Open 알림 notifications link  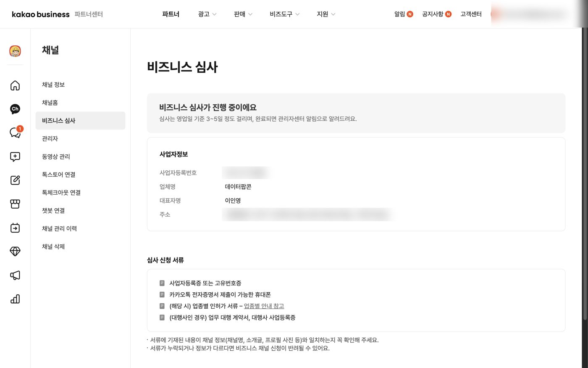coord(399,14)
